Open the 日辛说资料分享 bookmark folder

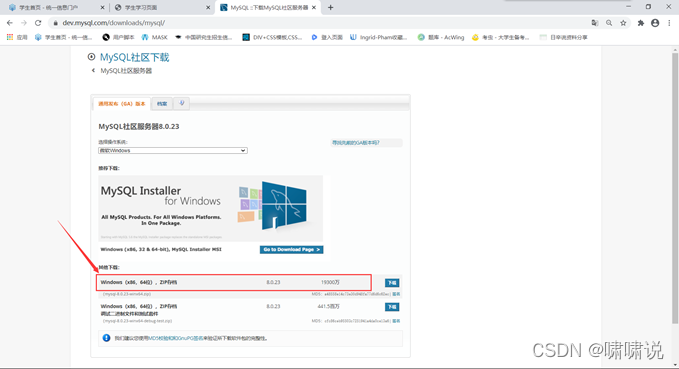[563, 37]
